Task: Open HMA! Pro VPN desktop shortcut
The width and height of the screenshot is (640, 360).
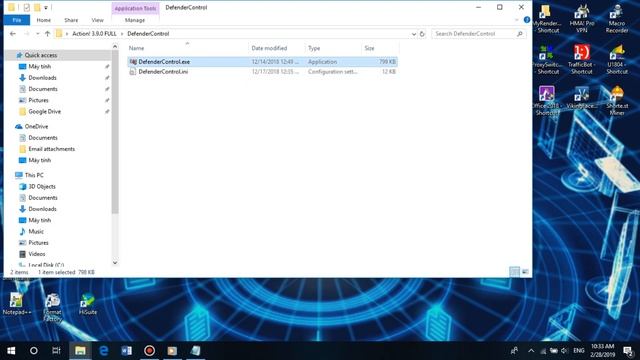Action: point(582,18)
